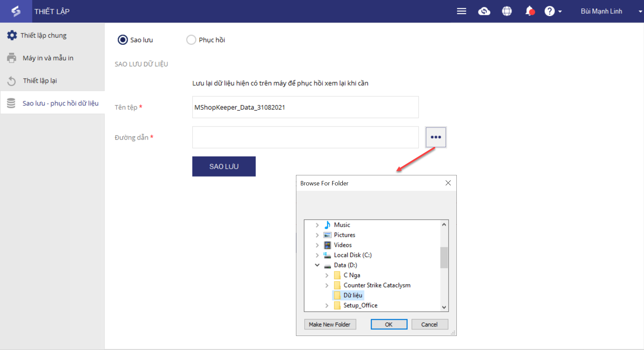This screenshot has height=350, width=644.
Task: Click the Đường dẫn input field
Action: (x=305, y=137)
